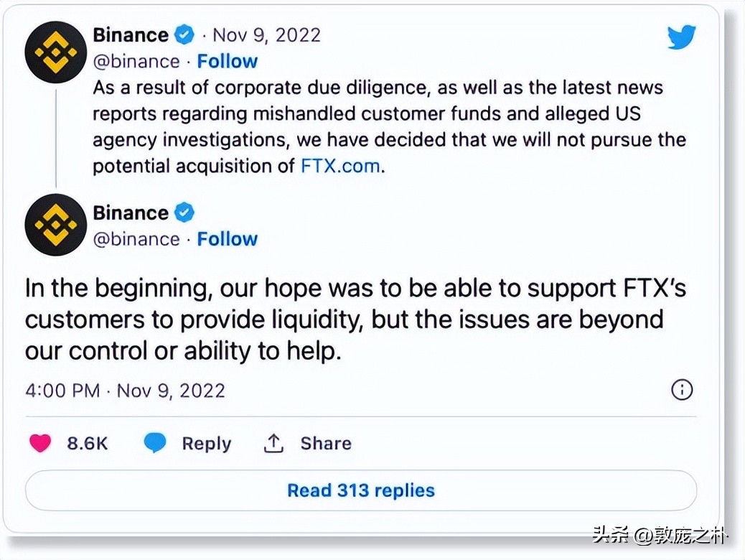The width and height of the screenshot is (745, 560).
Task: Click the verified checkmark on the second tweet
Action: [184, 212]
